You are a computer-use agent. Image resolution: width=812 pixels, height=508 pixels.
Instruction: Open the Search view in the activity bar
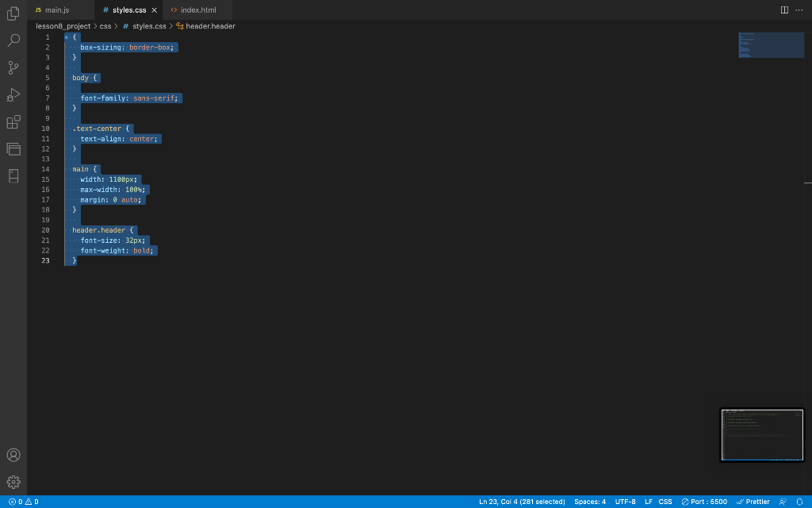tap(13, 40)
